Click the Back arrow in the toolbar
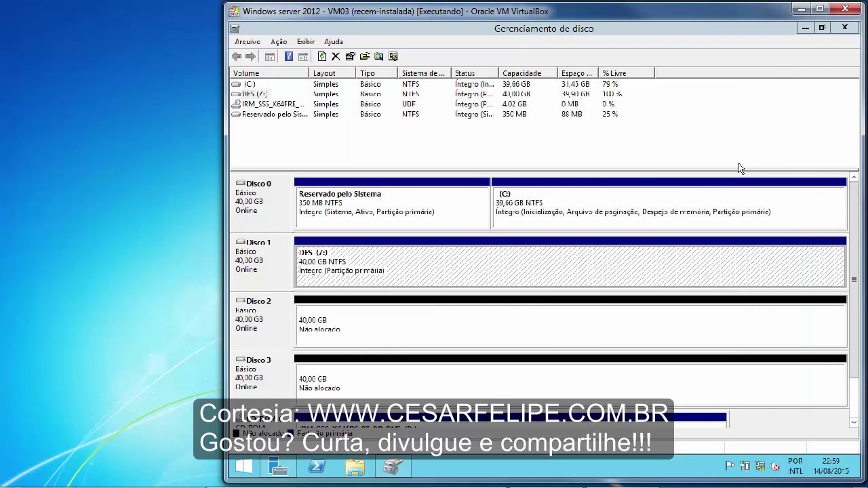Screen dimensions: 868x488 click(237, 57)
